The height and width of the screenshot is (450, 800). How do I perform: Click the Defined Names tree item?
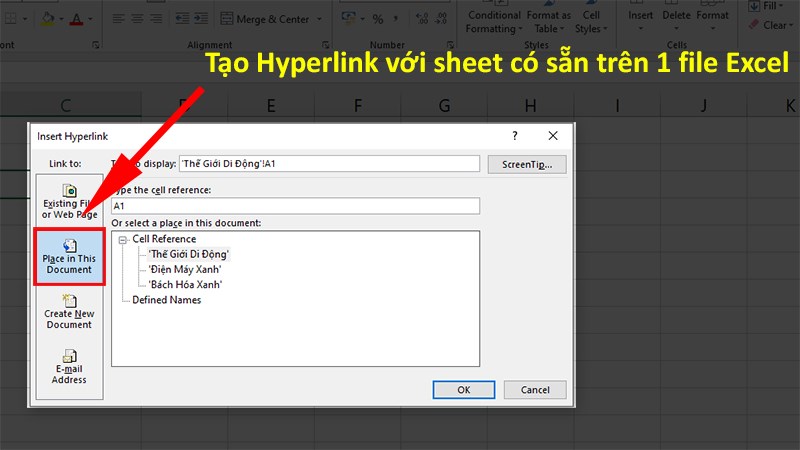tap(166, 300)
